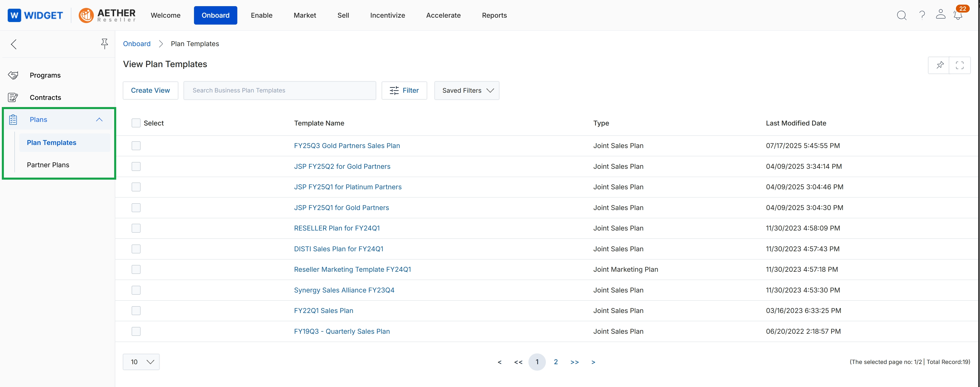The width and height of the screenshot is (980, 387).
Task: Check the Synergy Sales Alliance FY23Q4 row
Action: tap(136, 290)
